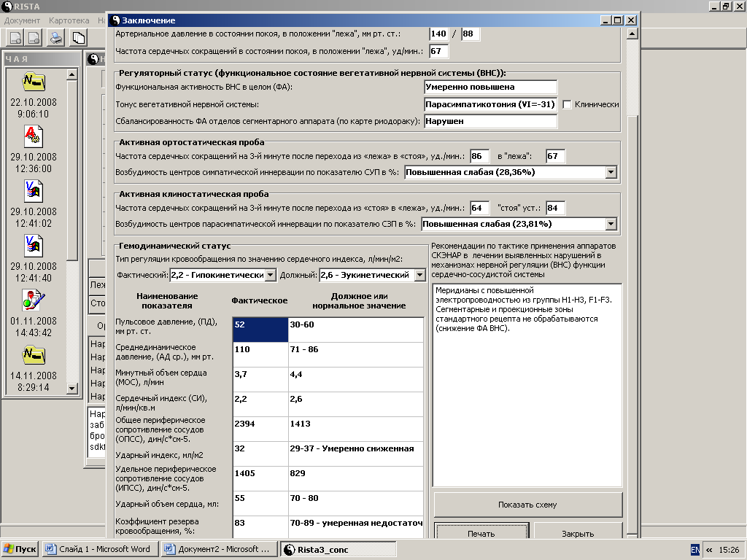
Task: Click the "стоя" уст. field showing 84
Action: click(555, 208)
